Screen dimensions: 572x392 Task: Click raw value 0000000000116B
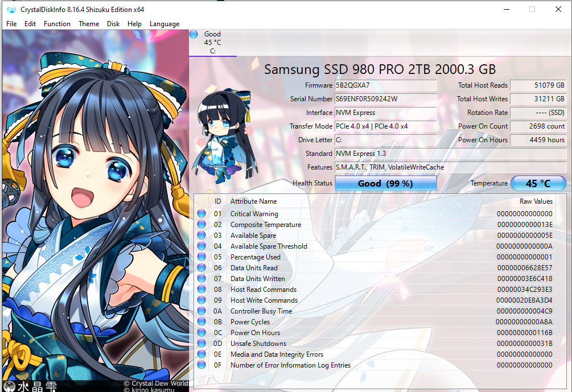[525, 333]
